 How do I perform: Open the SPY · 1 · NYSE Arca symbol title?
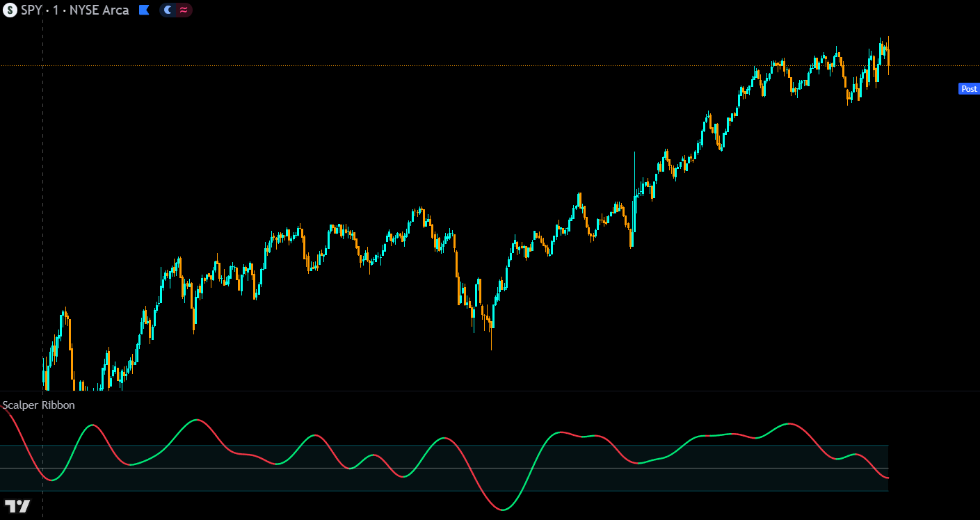click(x=75, y=10)
